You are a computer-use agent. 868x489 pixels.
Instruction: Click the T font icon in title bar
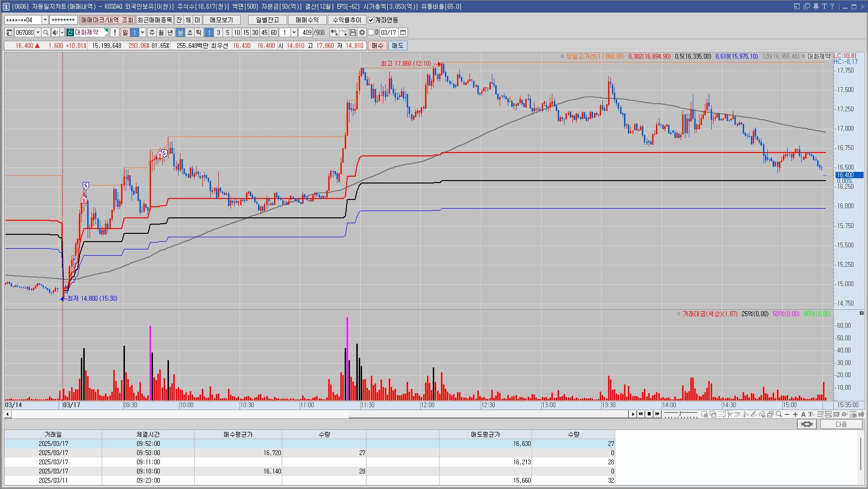(x=824, y=6)
